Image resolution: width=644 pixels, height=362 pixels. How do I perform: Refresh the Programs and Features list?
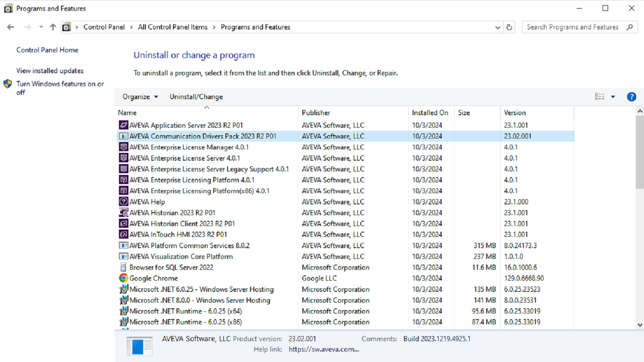[x=509, y=27]
